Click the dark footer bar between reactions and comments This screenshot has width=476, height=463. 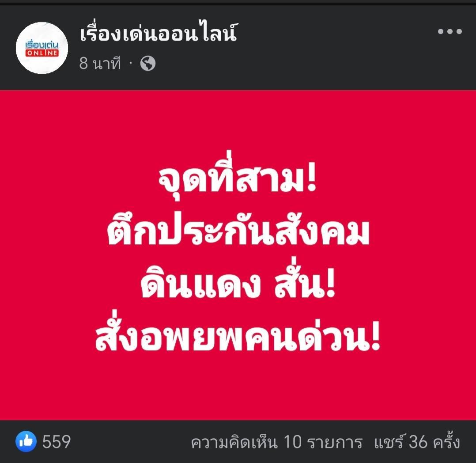(131, 442)
